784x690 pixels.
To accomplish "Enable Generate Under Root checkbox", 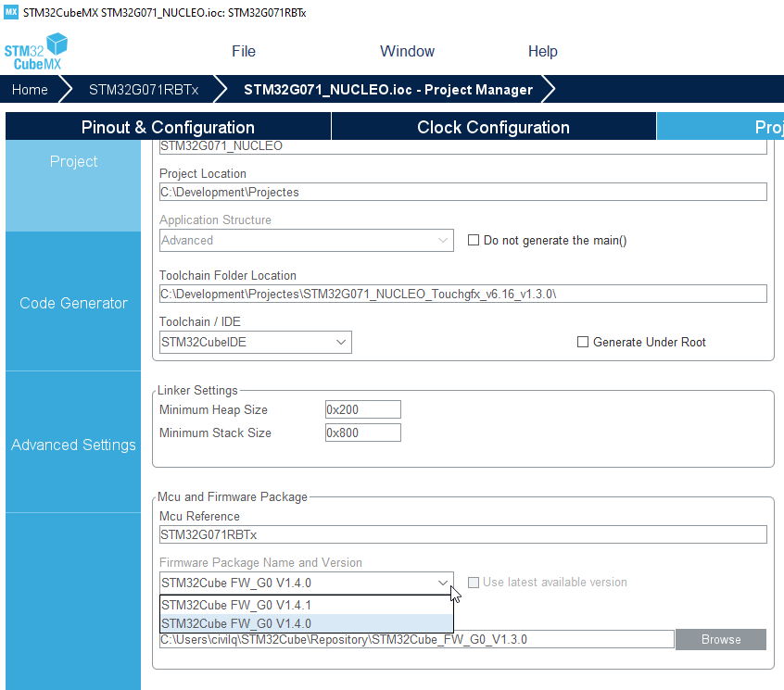I will click(583, 343).
